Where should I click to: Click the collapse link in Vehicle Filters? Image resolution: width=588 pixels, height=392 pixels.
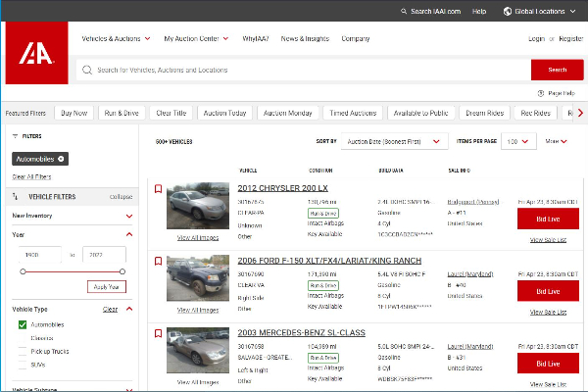[x=121, y=197]
